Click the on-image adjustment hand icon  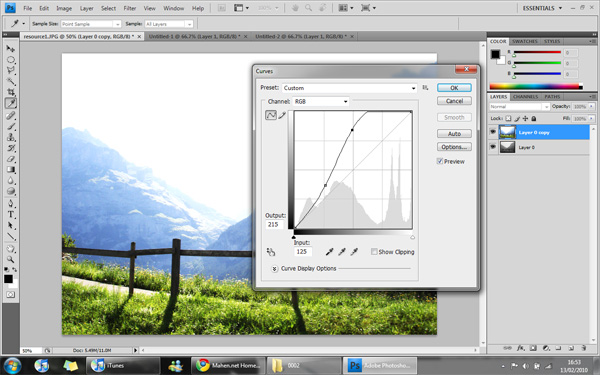tap(271, 252)
